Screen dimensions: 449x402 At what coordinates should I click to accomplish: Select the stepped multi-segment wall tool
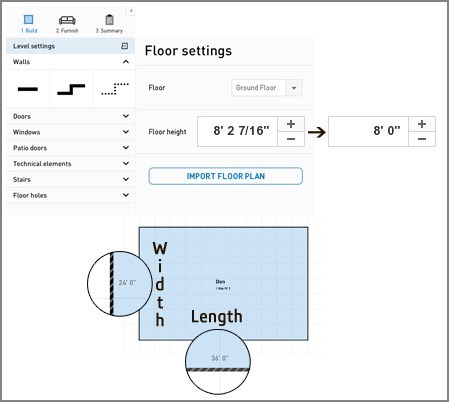coord(71,89)
